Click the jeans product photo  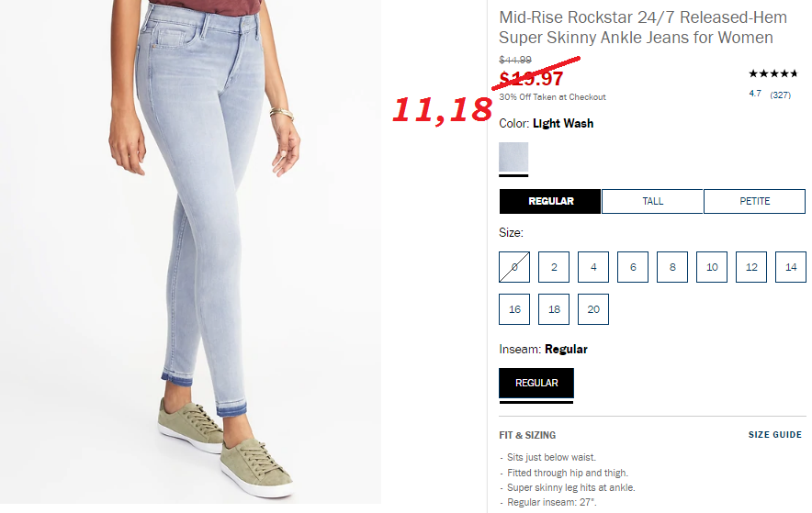point(190,251)
